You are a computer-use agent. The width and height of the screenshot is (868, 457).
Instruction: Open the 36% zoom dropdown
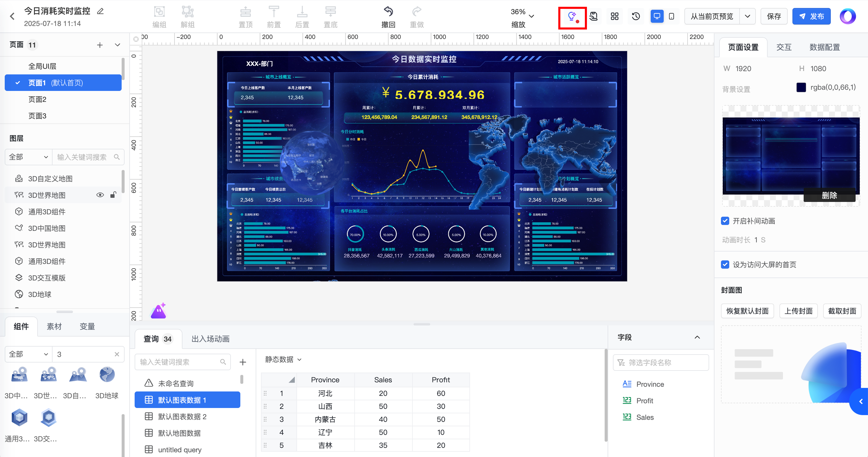click(531, 16)
